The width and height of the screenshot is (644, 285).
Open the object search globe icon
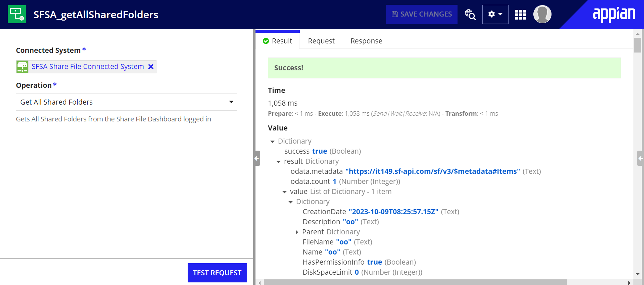470,14
